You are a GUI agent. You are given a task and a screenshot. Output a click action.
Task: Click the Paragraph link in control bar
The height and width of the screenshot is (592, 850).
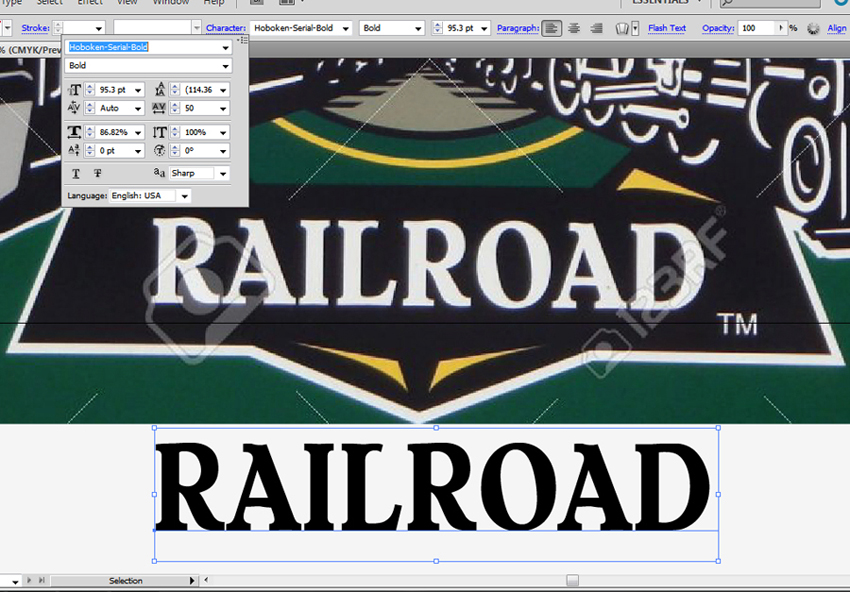[x=518, y=28]
